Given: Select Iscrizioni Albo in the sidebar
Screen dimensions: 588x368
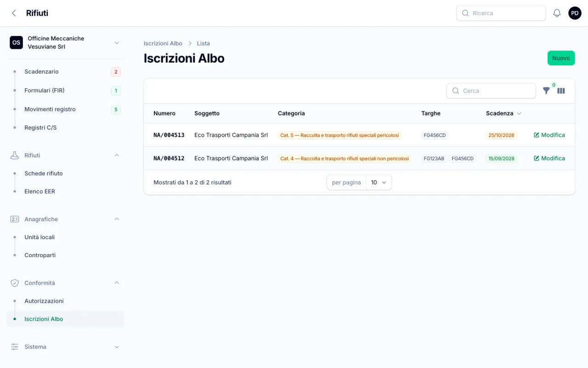Looking at the screenshot, I should click(x=65, y=319).
